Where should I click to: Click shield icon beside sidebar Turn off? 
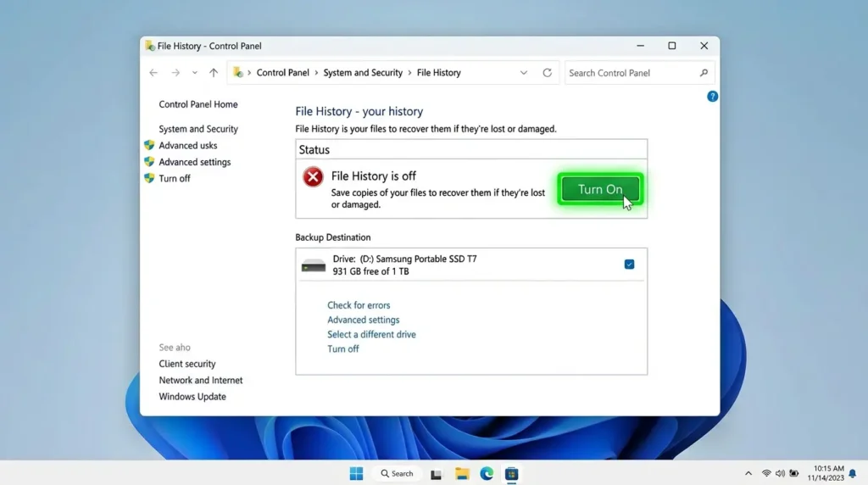pos(149,178)
